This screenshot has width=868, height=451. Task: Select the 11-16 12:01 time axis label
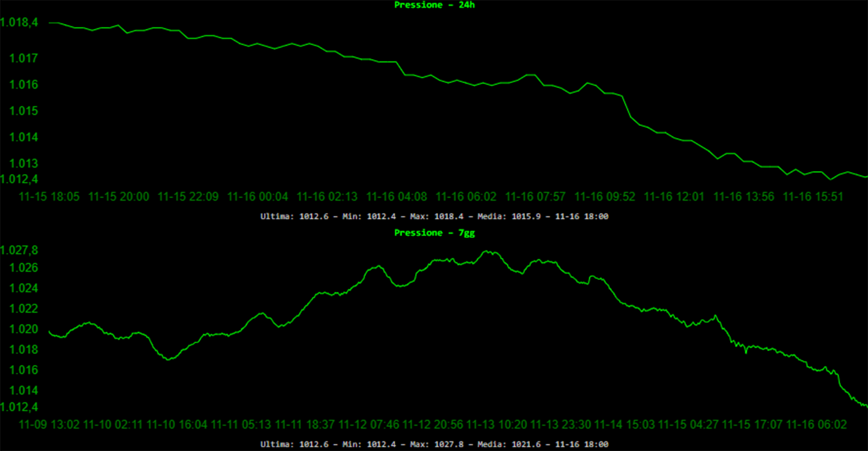tap(674, 197)
